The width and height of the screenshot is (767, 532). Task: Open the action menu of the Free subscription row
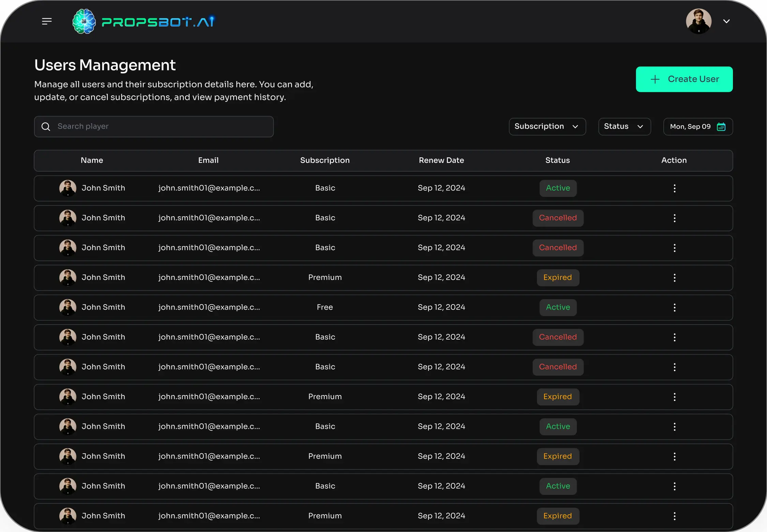(674, 308)
